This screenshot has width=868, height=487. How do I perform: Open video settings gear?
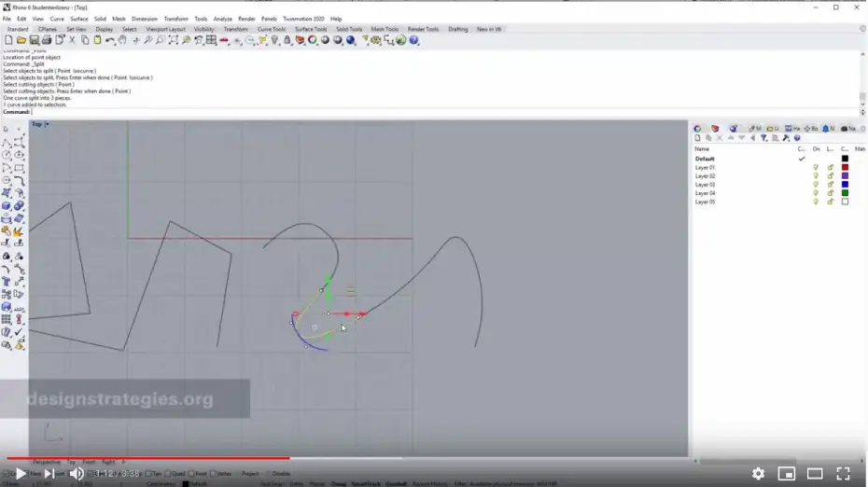(x=758, y=474)
